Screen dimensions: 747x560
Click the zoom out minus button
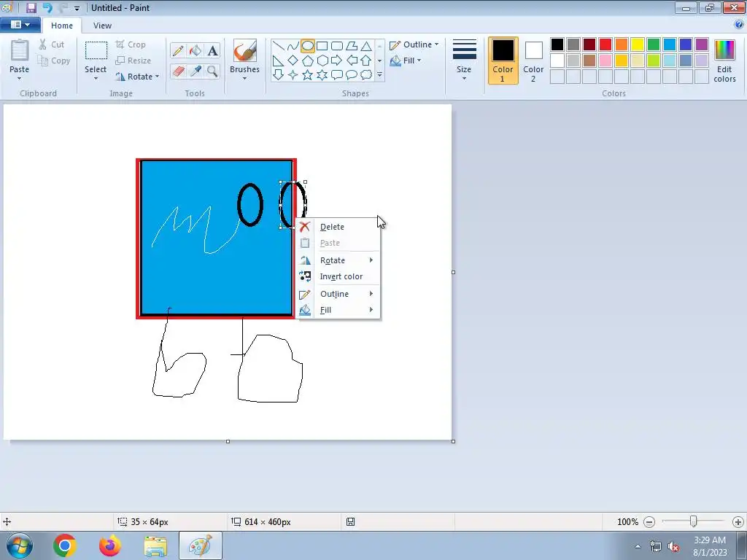pos(649,522)
